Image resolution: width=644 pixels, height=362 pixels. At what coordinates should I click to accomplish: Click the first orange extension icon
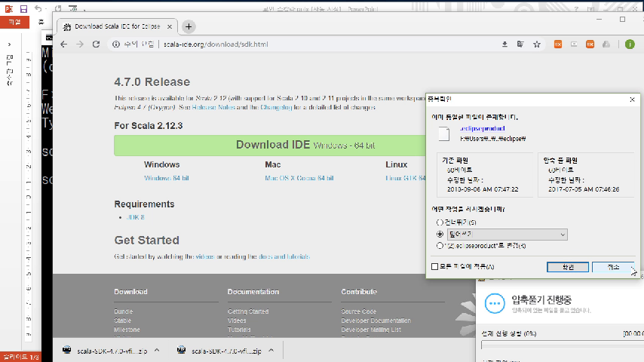558,44
